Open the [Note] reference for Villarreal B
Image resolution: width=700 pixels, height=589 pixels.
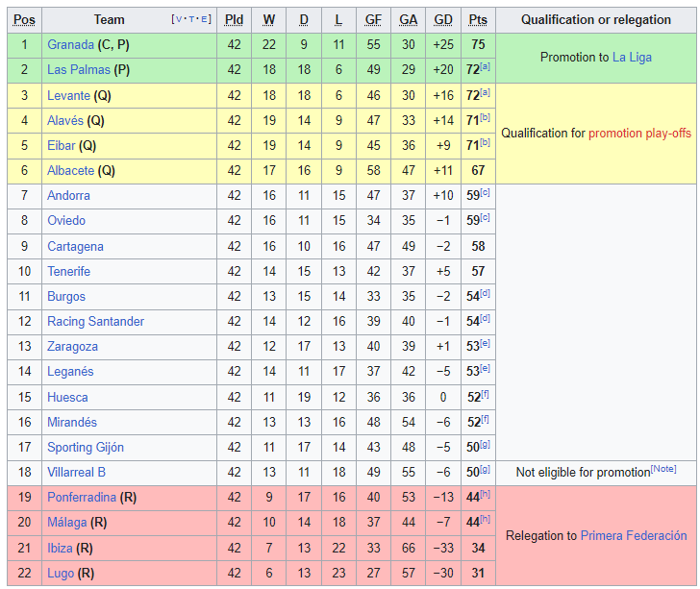pyautogui.click(x=663, y=469)
